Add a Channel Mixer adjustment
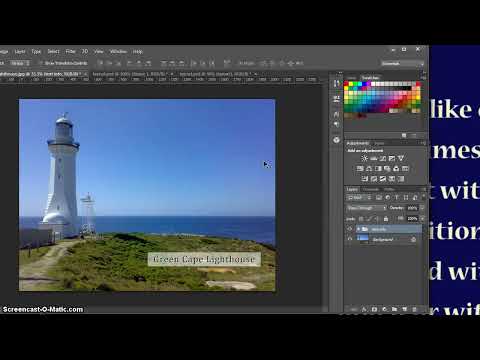 point(396,169)
